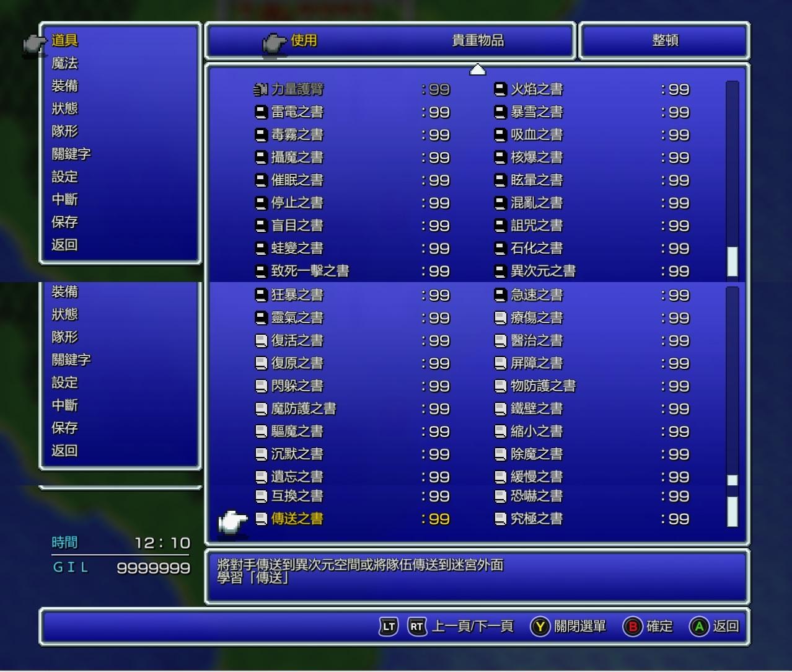792x672 pixels.
Task: Click the white book icon beside 復活之書
Action: [261, 341]
